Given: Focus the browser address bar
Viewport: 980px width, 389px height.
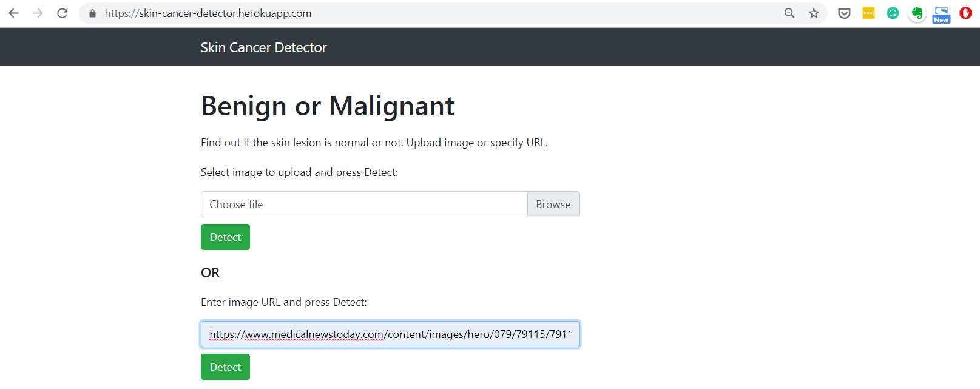Looking at the screenshot, I should pos(425,13).
